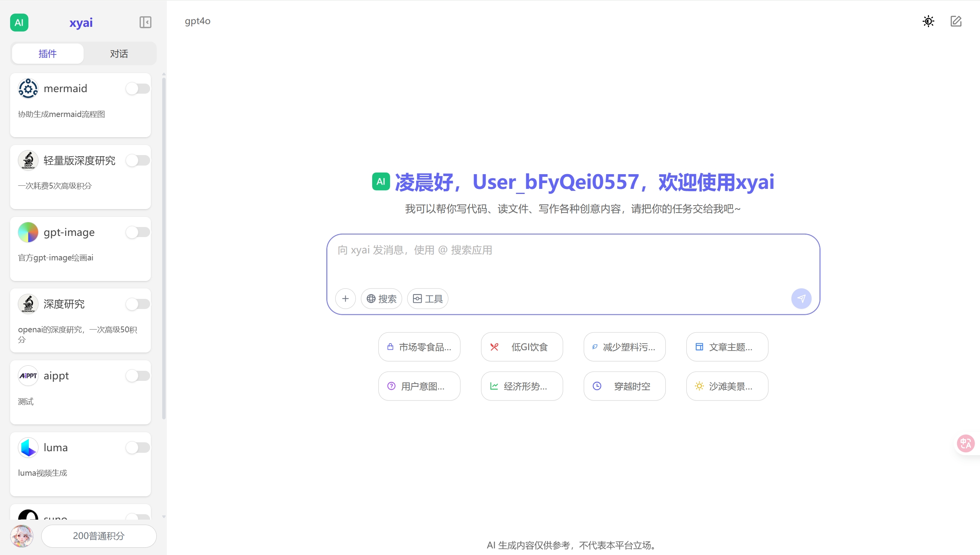This screenshot has height=555, width=980.
Task: Select the luma plugin icon
Action: (x=28, y=447)
